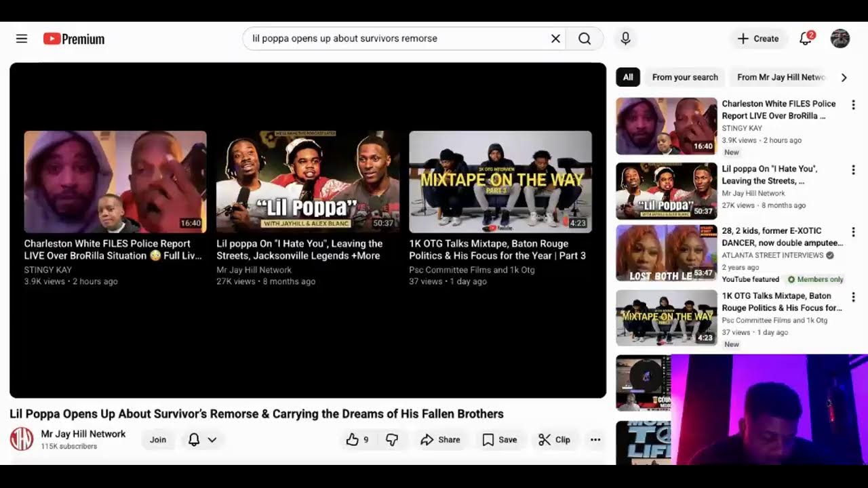
Task: Visit Mr Jay Hill Network channel name
Action: tap(83, 434)
